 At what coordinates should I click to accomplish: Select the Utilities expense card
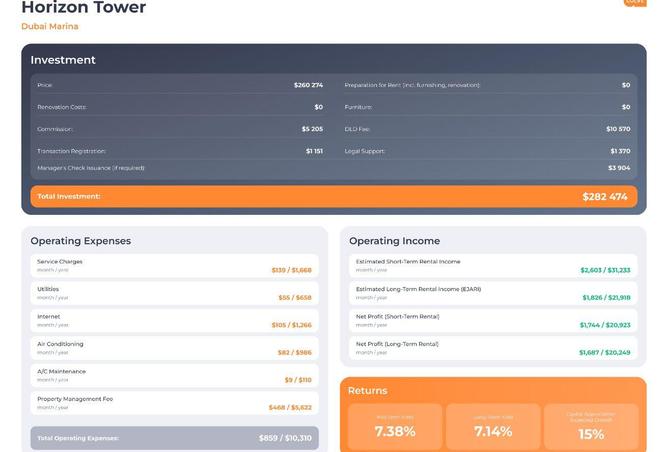174,293
